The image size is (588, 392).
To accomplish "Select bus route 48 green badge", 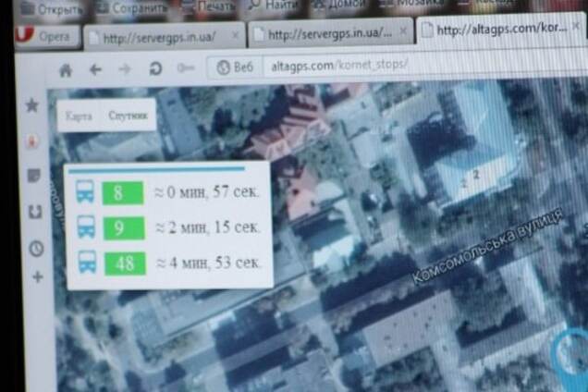I will click(x=124, y=263).
